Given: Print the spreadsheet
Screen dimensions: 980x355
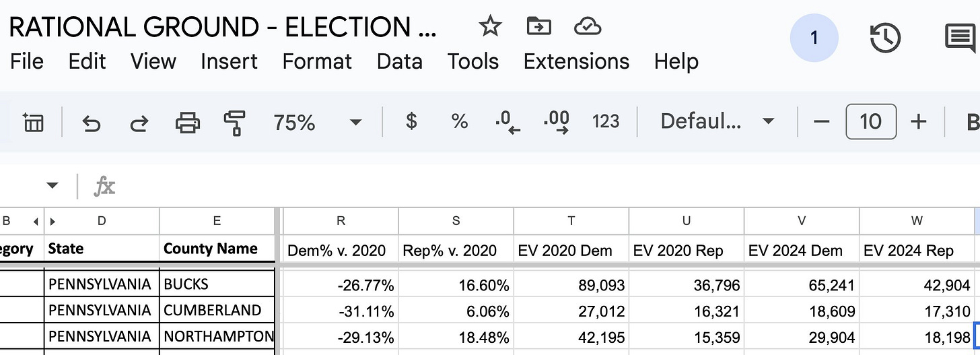Looking at the screenshot, I should (187, 123).
